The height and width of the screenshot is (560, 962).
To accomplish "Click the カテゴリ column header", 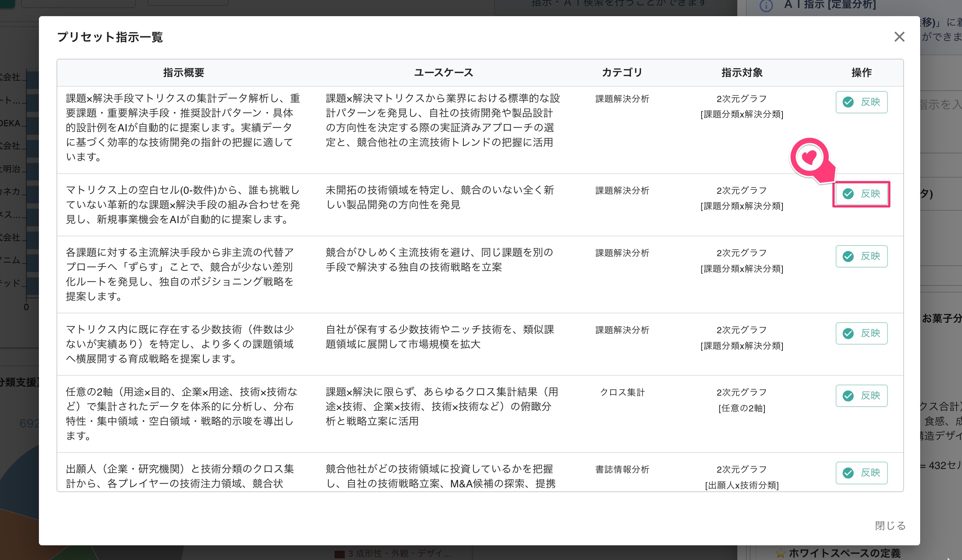I will coord(622,73).
